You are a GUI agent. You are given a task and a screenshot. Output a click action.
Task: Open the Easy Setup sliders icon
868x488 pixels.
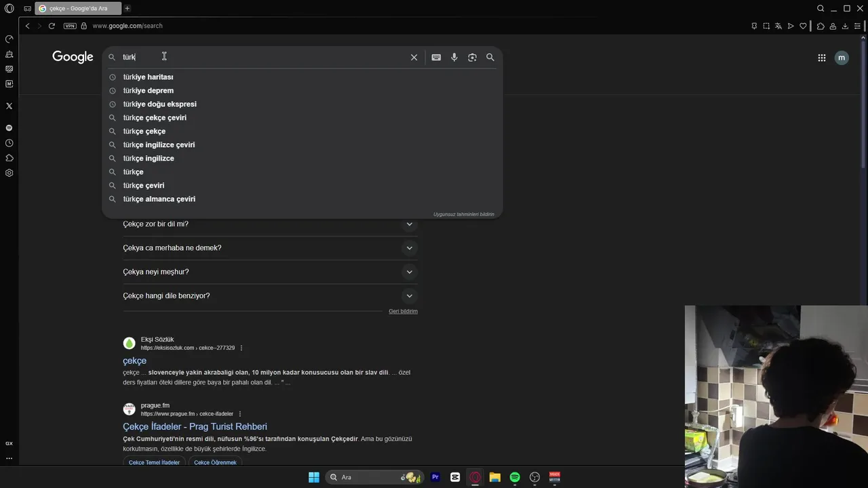coord(857,26)
